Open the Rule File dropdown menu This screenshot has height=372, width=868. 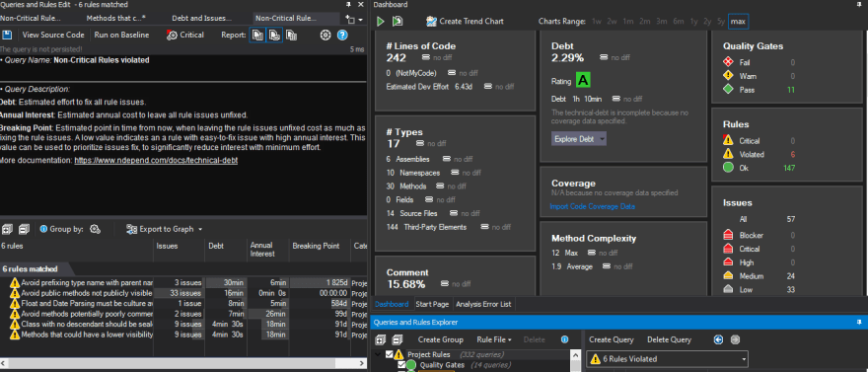click(494, 339)
